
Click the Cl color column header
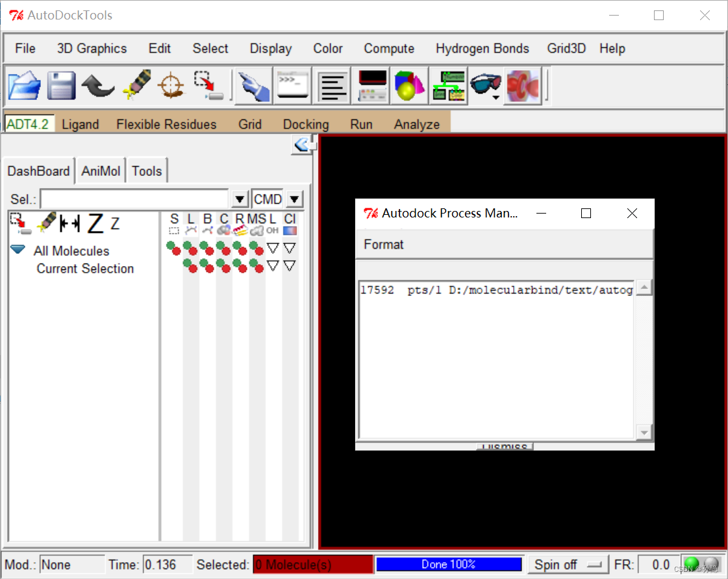coord(290,224)
